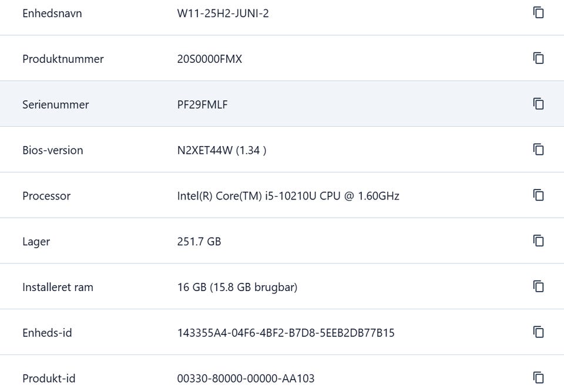Click the Intel Core i5-10210U processor text
This screenshot has height=392, width=564.
point(288,196)
